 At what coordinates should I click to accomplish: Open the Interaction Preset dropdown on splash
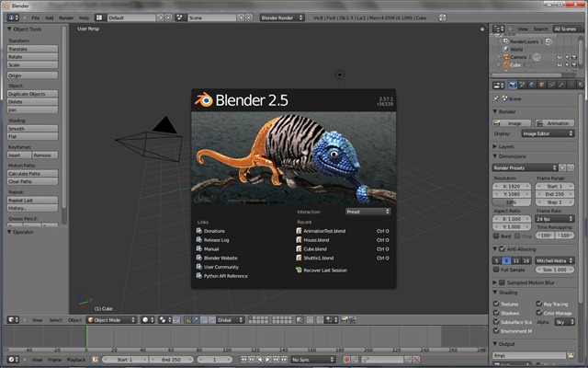[367, 212]
